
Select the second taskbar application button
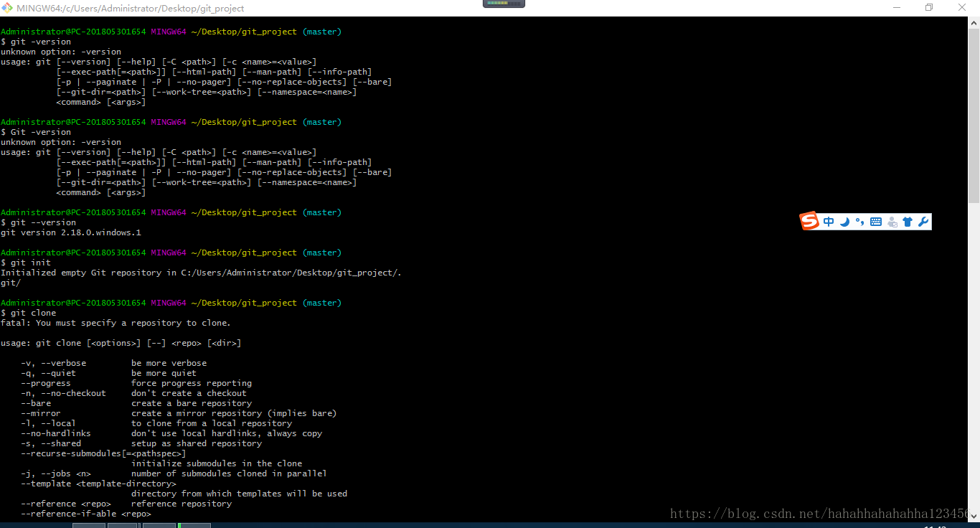(122, 525)
